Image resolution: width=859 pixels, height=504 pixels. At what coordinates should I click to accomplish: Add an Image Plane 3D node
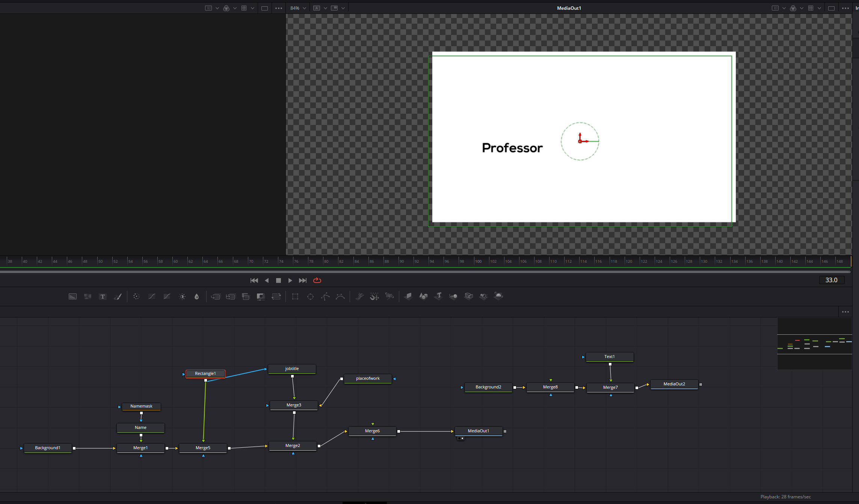(408, 296)
